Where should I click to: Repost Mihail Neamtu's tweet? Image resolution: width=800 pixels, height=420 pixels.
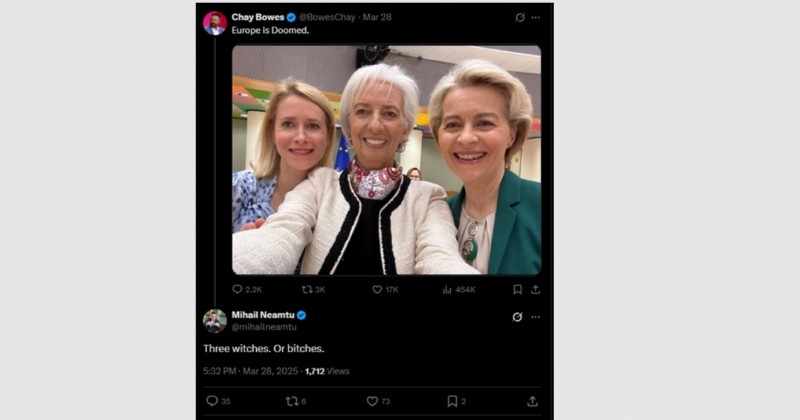coord(292,401)
